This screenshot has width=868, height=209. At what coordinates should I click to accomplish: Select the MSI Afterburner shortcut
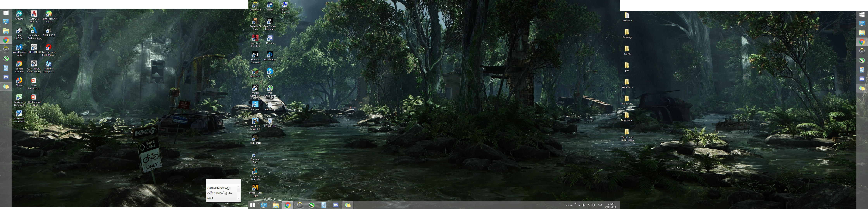coord(270,91)
